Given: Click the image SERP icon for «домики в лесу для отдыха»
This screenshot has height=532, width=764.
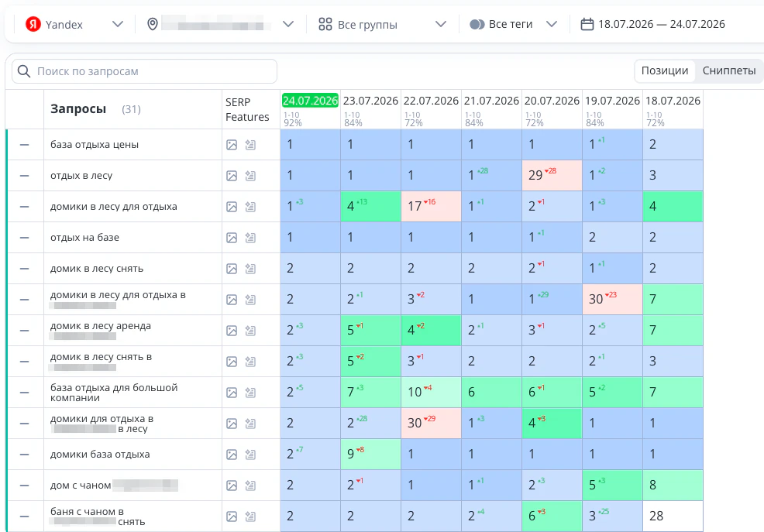Looking at the screenshot, I should pyautogui.click(x=232, y=207).
